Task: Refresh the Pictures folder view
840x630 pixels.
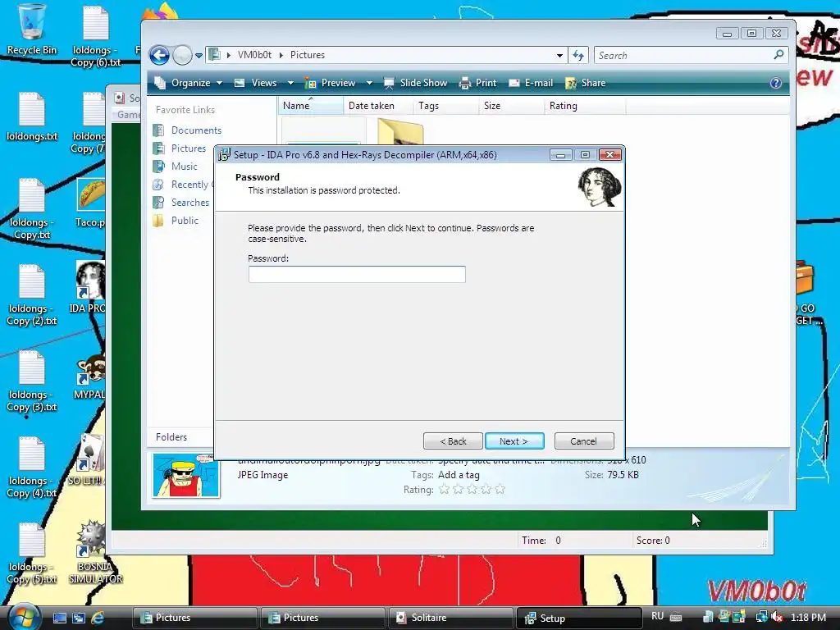Action: coord(578,55)
